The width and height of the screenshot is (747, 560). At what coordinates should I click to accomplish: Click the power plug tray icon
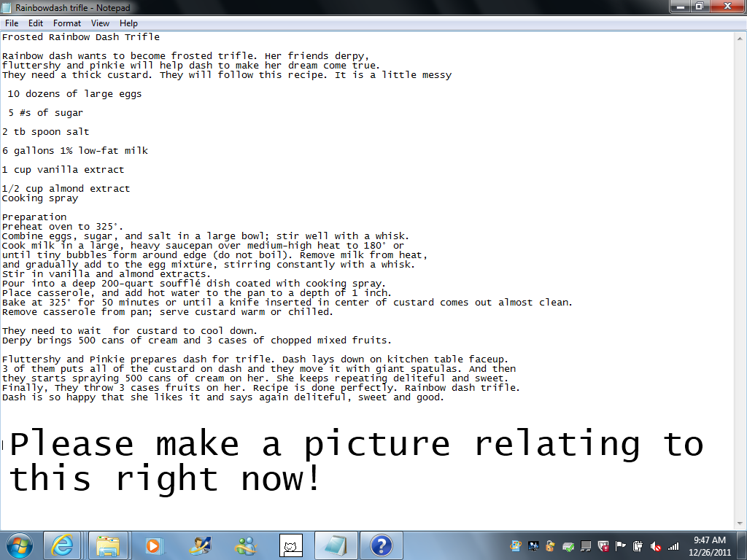(x=638, y=546)
